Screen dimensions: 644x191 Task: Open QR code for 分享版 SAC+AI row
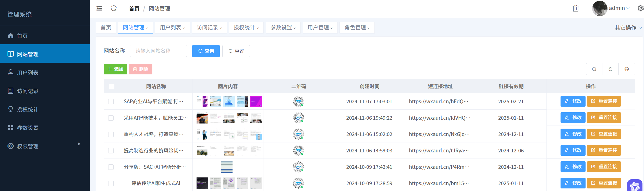(x=298, y=167)
